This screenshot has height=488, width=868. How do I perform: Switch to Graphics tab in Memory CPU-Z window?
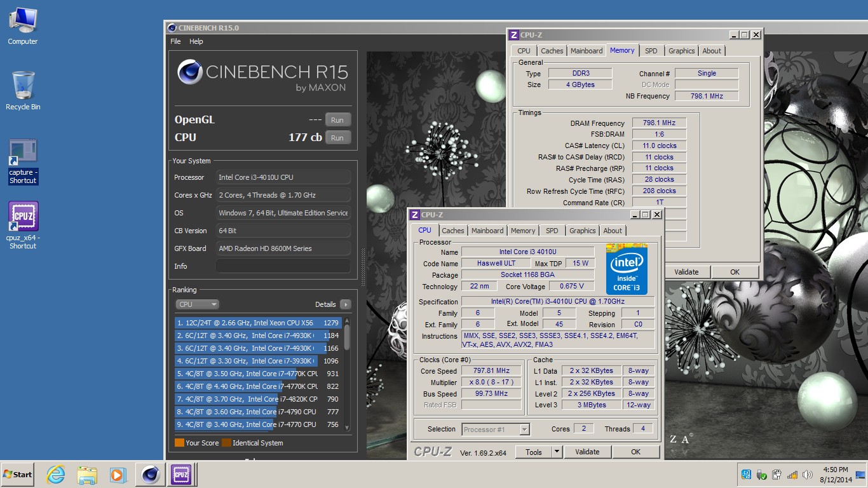pyautogui.click(x=681, y=51)
